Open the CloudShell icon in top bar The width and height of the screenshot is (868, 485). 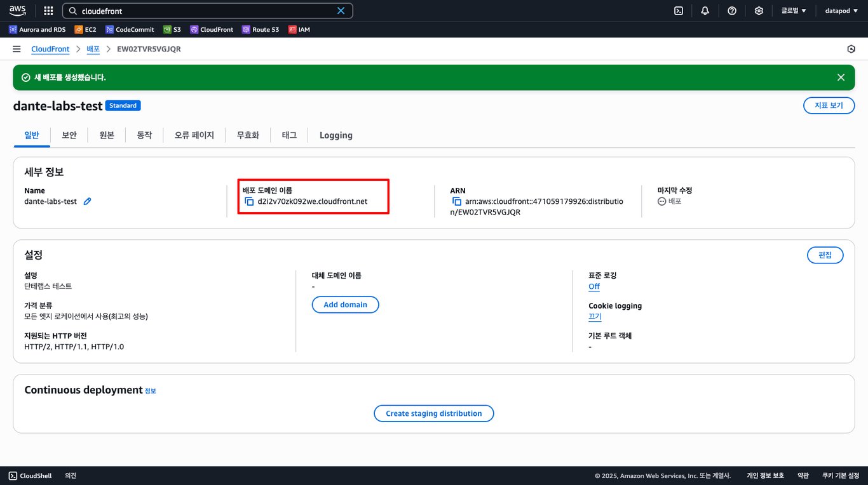pos(679,11)
